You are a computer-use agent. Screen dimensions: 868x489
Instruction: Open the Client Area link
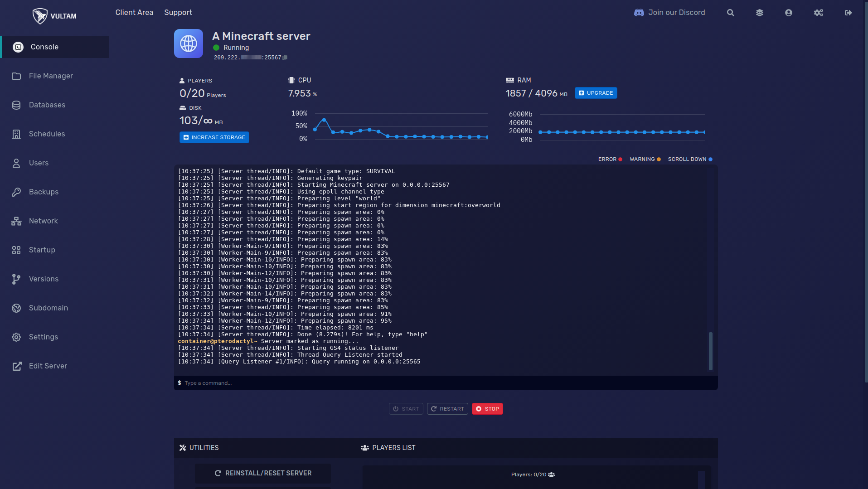(134, 13)
